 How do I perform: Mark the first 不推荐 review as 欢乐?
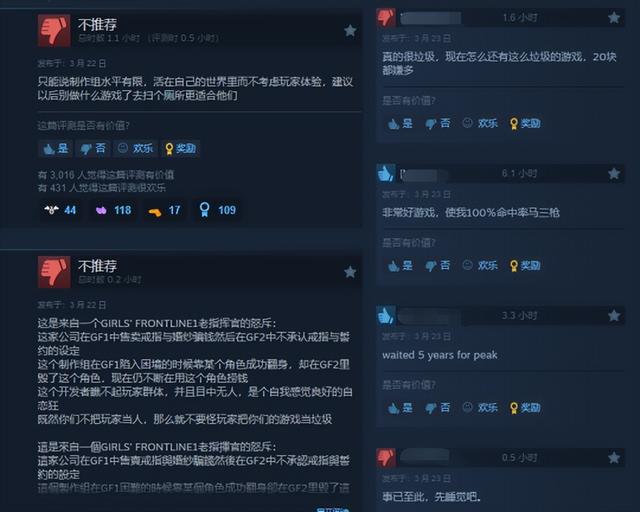[x=136, y=148]
